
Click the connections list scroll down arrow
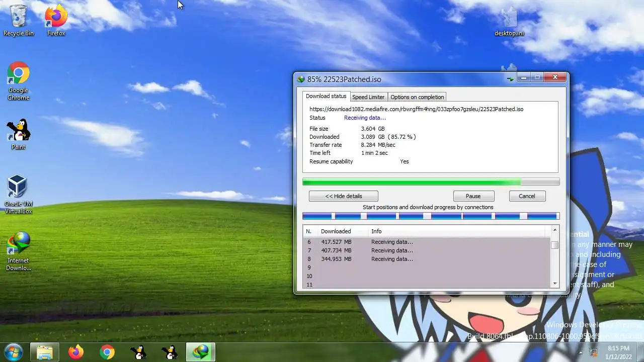[555, 284]
